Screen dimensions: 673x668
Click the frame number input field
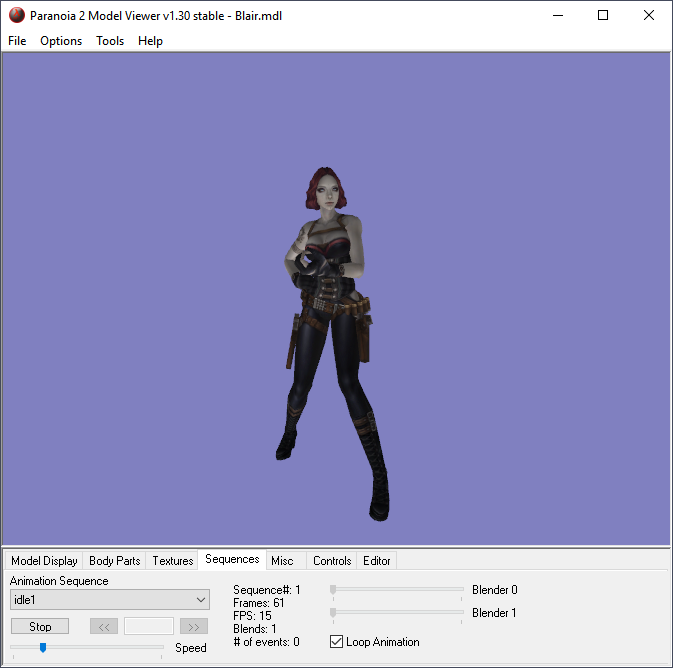(x=149, y=626)
